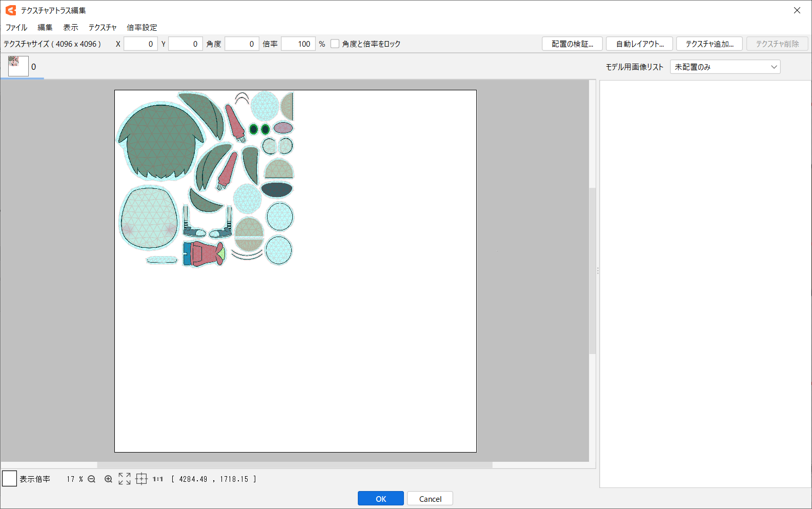The width and height of the screenshot is (812, 509).
Task: Open the ファイル menu
Action: pyautogui.click(x=16, y=28)
